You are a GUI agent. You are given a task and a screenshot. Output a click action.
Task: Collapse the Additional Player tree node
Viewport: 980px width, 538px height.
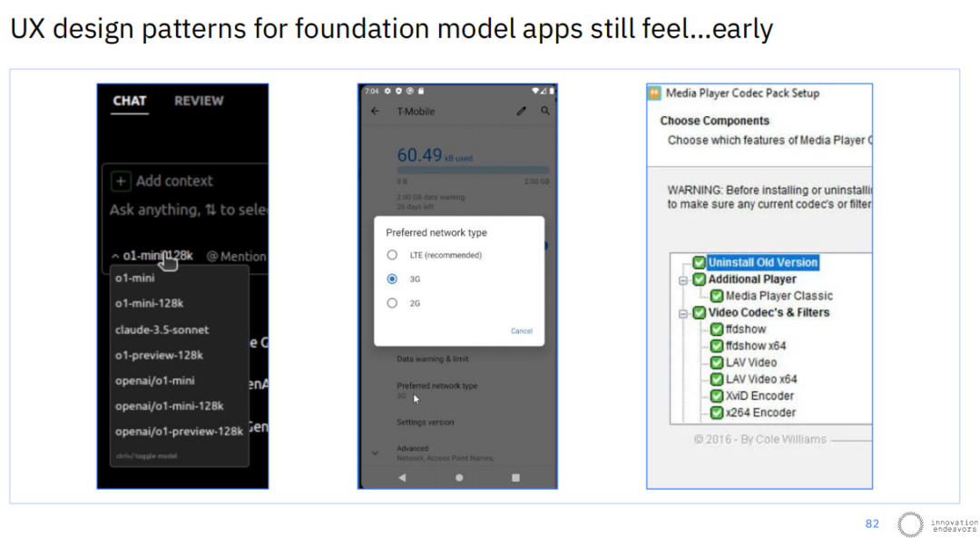click(683, 280)
